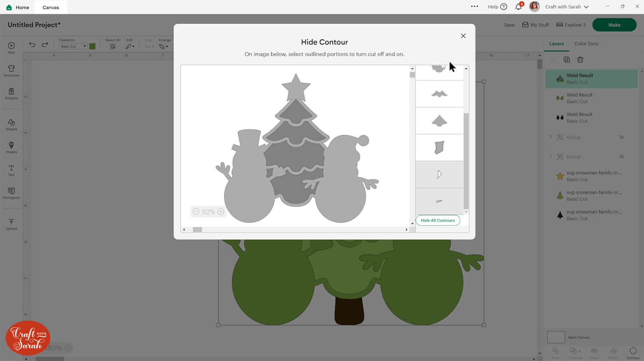The image size is (644, 361).
Task: Open the Operation Basic Cut dropdown
Action: coord(73,46)
